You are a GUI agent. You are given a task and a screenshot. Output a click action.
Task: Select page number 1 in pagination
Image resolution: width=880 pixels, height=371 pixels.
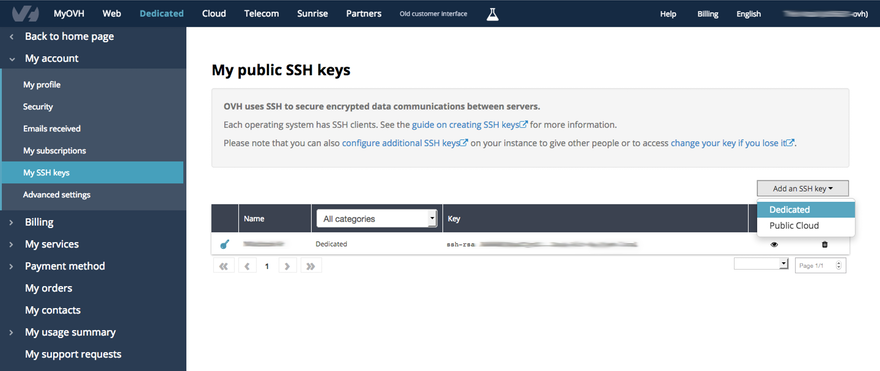click(267, 267)
